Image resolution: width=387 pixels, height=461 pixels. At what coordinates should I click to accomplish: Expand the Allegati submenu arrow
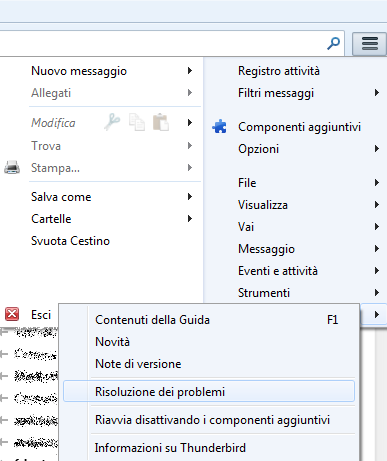[x=190, y=92]
